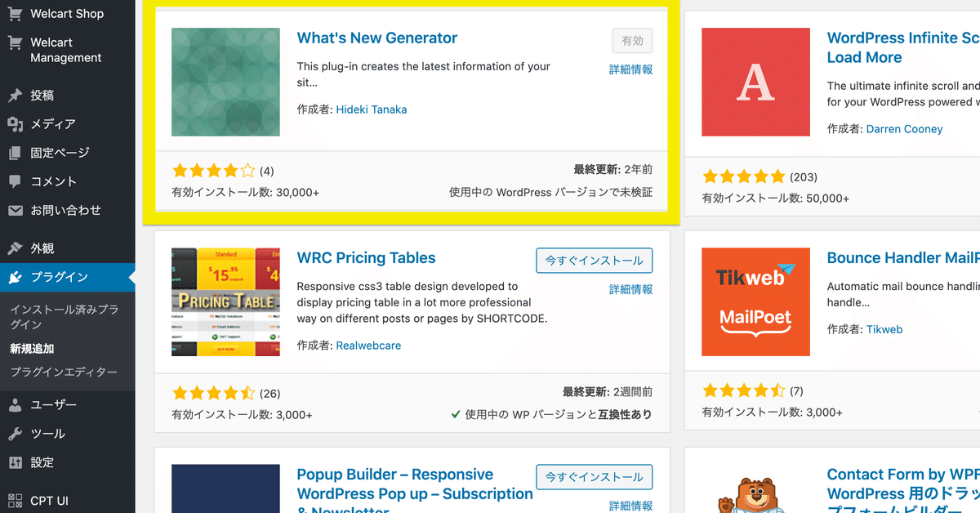This screenshot has width=980, height=513.
Task: Click Tikweb MailPoet orange thumbnail
Action: tap(755, 302)
